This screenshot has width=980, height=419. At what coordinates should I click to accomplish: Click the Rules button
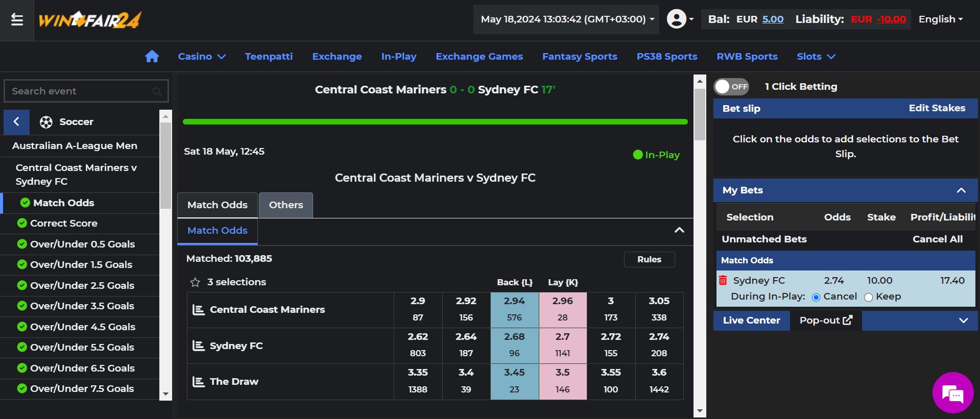pyautogui.click(x=649, y=259)
